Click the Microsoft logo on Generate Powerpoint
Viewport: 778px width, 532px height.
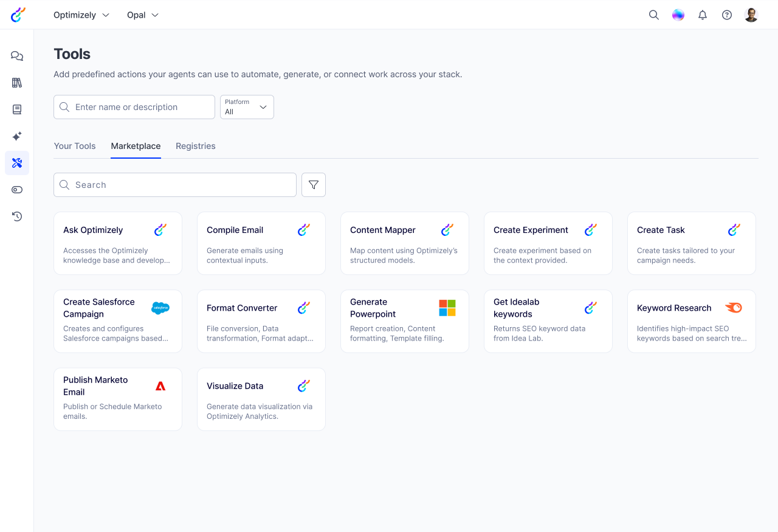447,308
